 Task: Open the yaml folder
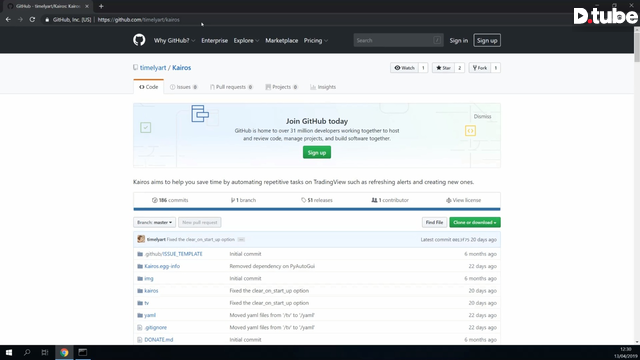click(150, 315)
